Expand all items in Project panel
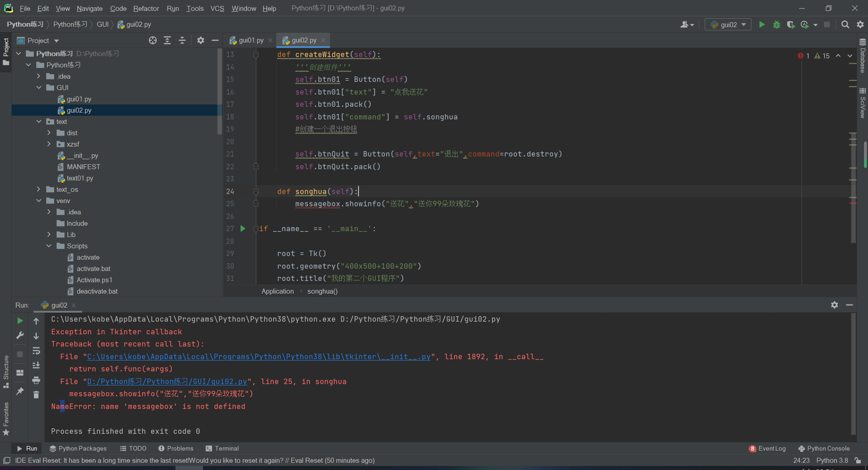868x470 pixels. click(167, 40)
